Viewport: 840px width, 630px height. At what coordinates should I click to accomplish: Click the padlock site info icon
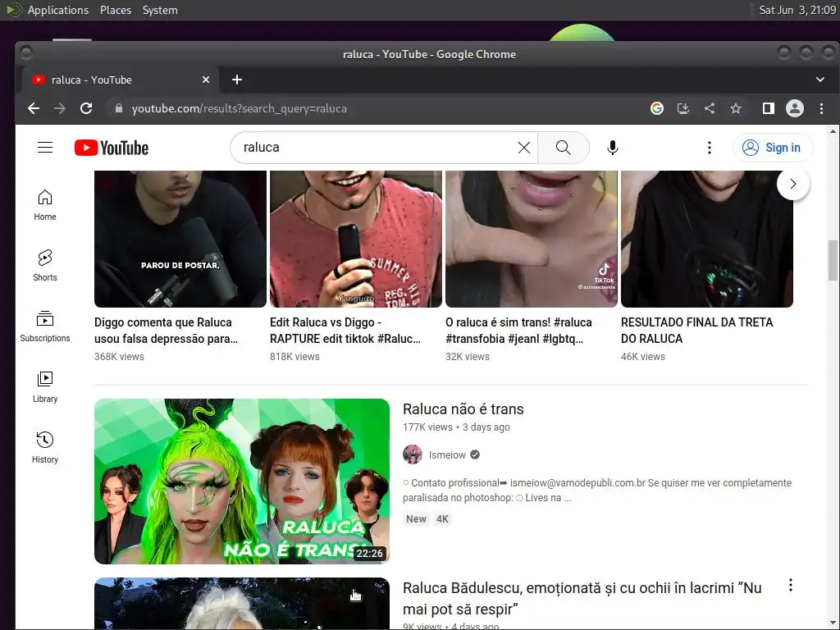point(119,108)
